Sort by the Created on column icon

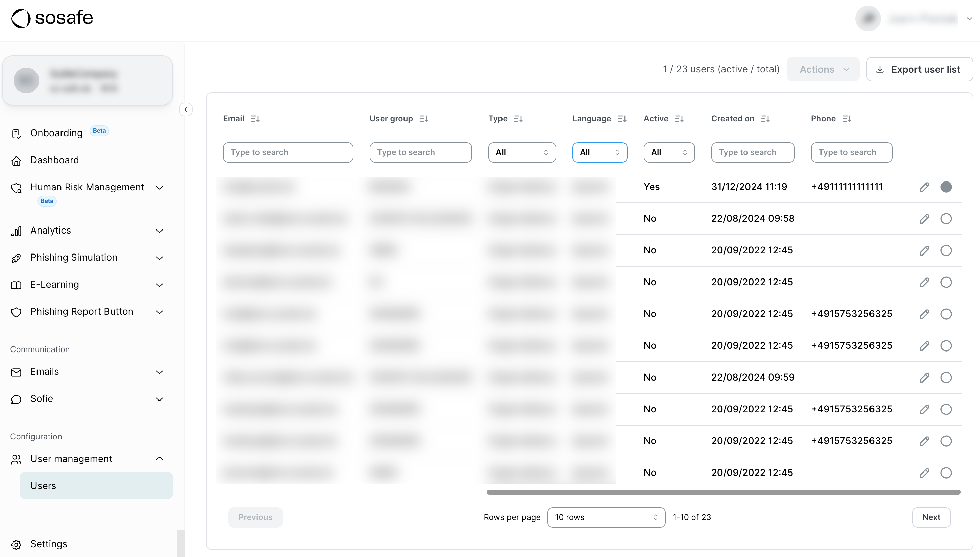tap(765, 119)
